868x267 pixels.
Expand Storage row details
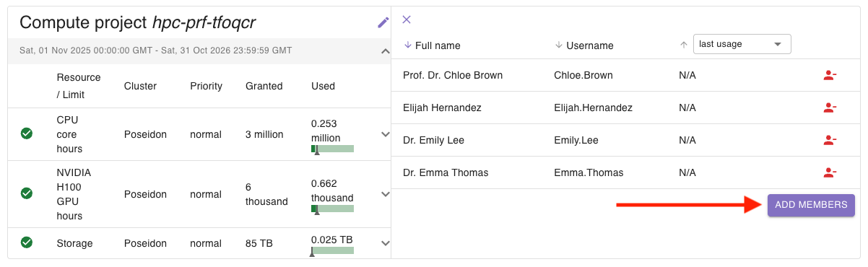pos(385,243)
